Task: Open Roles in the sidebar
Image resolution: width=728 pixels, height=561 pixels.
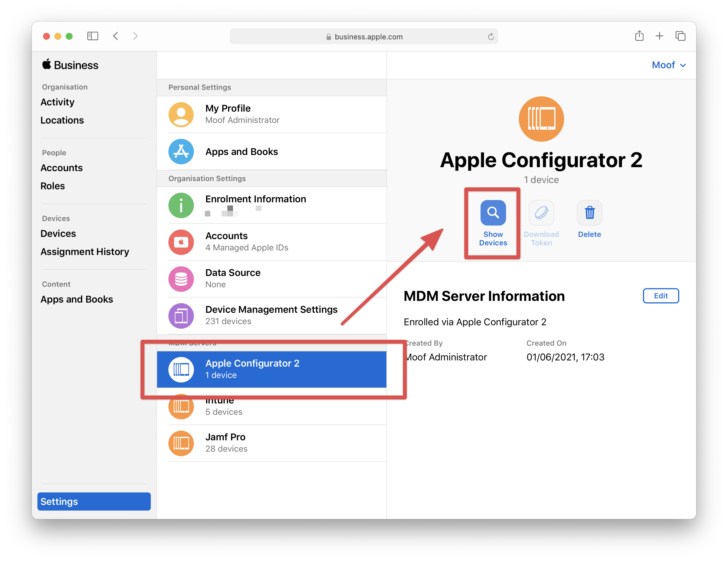Action: pos(52,186)
